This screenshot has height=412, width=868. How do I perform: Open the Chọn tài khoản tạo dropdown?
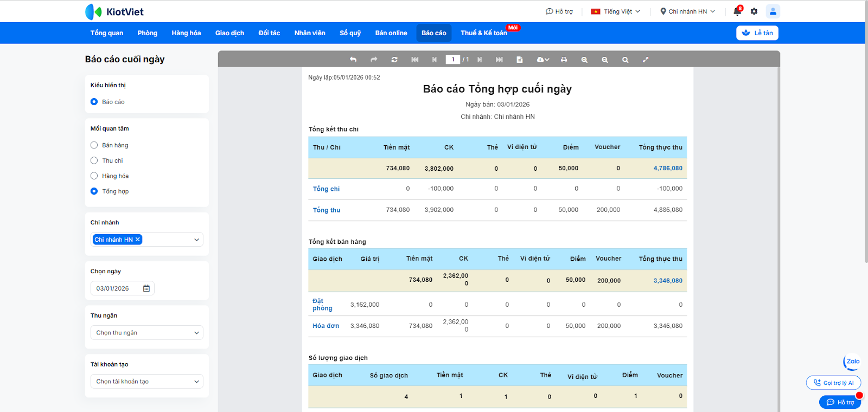[146, 382]
